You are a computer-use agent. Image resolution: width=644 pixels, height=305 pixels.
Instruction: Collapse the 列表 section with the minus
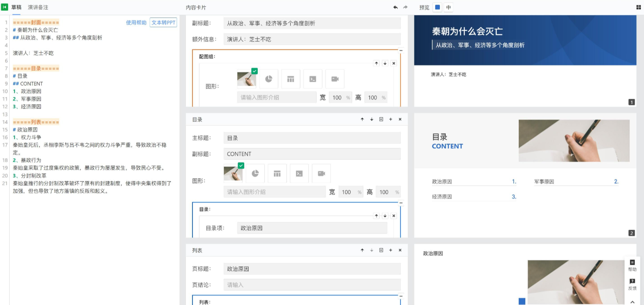click(401, 296)
